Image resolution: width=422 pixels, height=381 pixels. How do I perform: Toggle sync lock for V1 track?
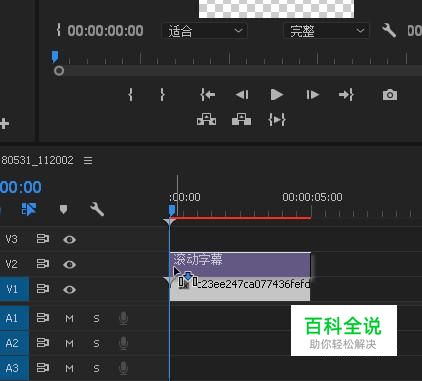point(43,289)
